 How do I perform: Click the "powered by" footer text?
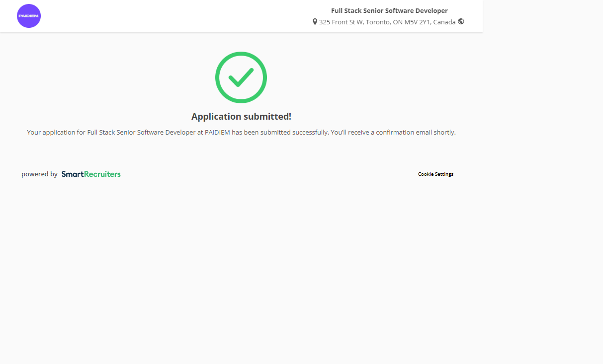coord(39,174)
